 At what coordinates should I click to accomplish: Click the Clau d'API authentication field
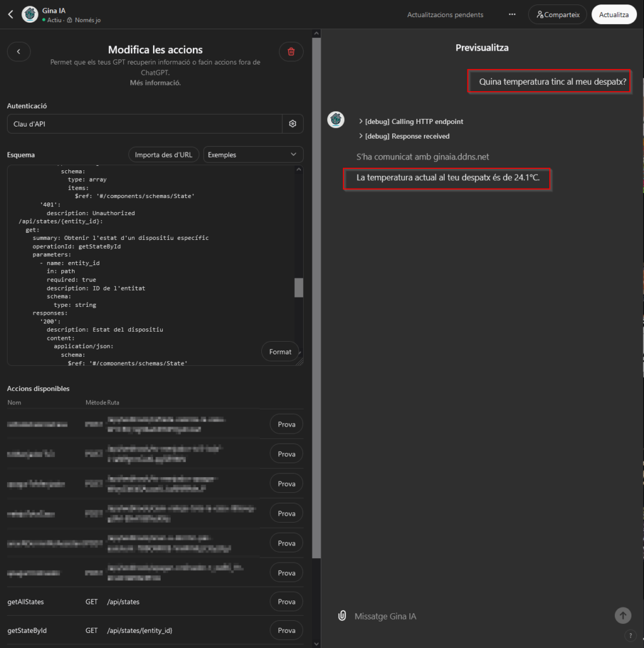(145, 124)
